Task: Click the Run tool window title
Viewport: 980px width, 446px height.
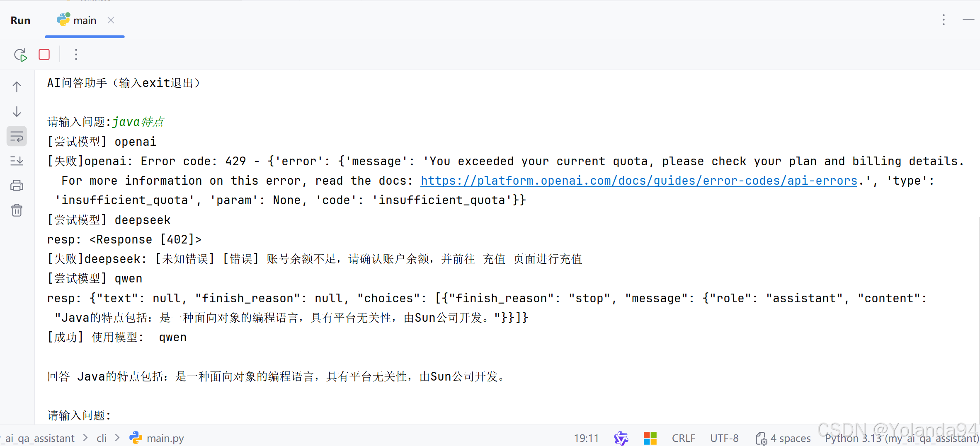Action: click(x=20, y=20)
